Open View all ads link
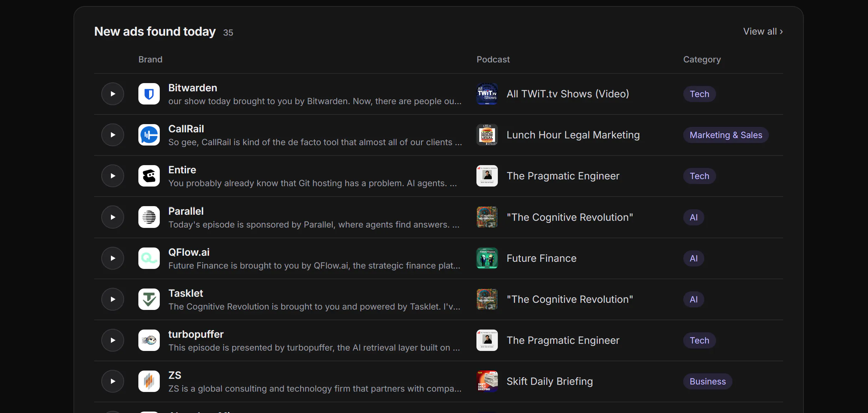Screen dimensions: 868x413 tap(763, 31)
